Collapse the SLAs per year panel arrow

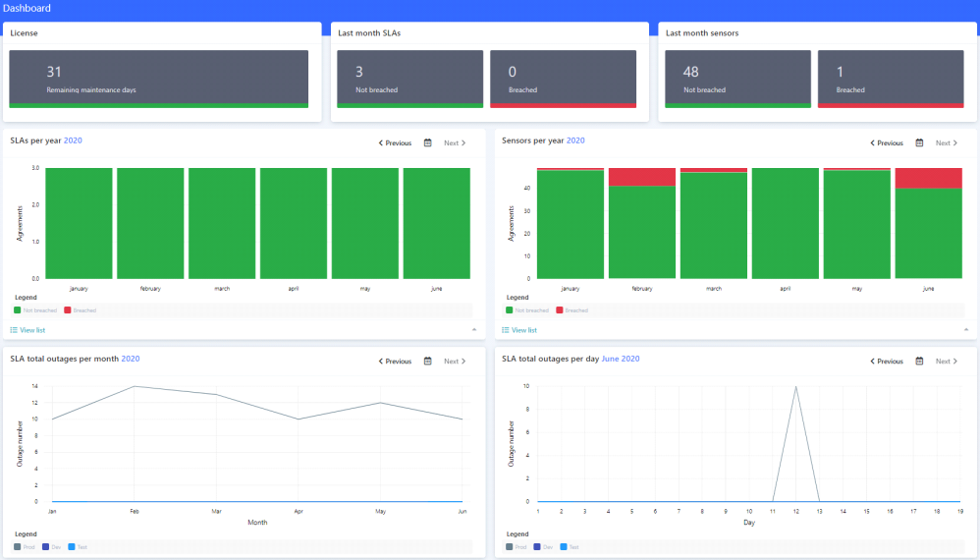point(474,329)
